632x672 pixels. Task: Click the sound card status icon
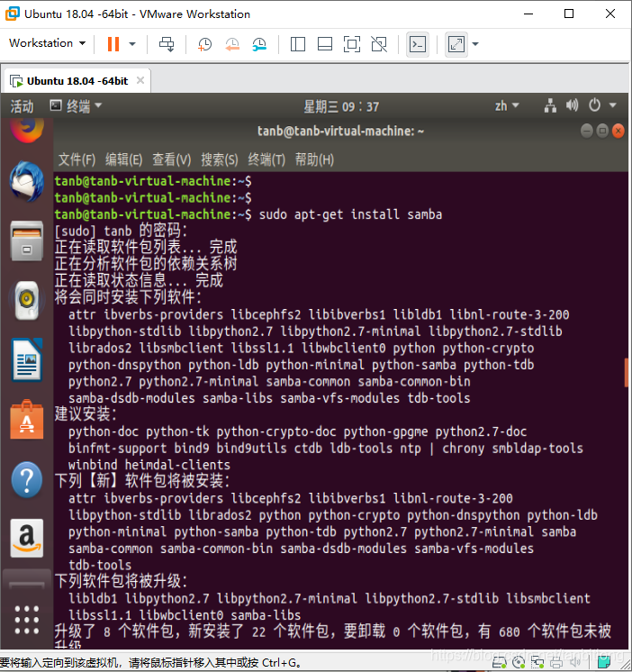click(x=575, y=663)
